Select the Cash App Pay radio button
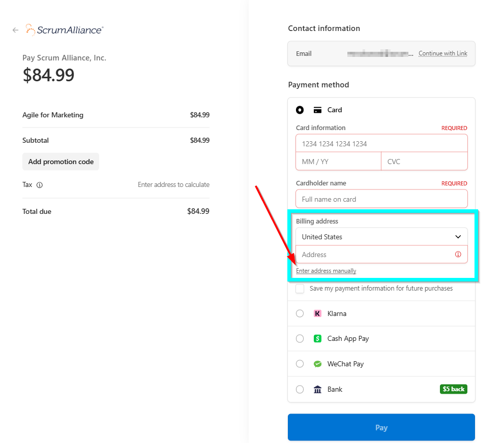This screenshot has width=504, height=443. tap(300, 338)
